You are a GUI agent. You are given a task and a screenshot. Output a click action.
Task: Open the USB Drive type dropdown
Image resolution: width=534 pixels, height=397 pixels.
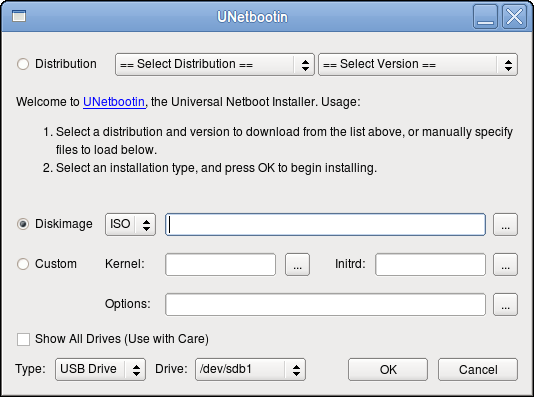[100, 369]
